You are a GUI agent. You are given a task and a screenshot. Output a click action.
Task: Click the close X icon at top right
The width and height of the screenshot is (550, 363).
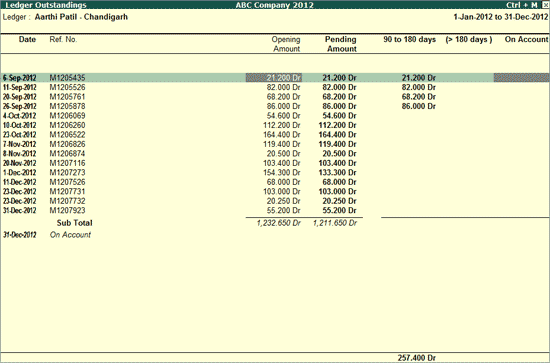545,5
